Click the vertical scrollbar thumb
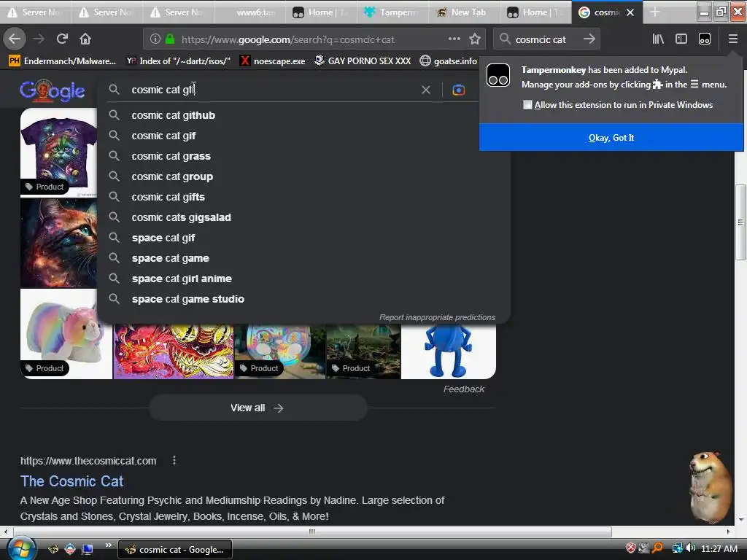The image size is (747, 560). [740, 222]
